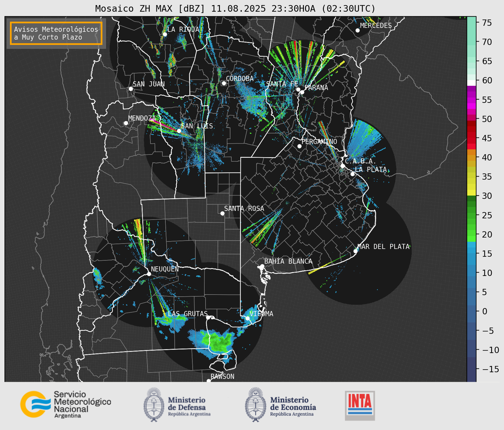Click the orange 40 dBZ color band
This screenshot has width=504, height=430.
point(471,158)
